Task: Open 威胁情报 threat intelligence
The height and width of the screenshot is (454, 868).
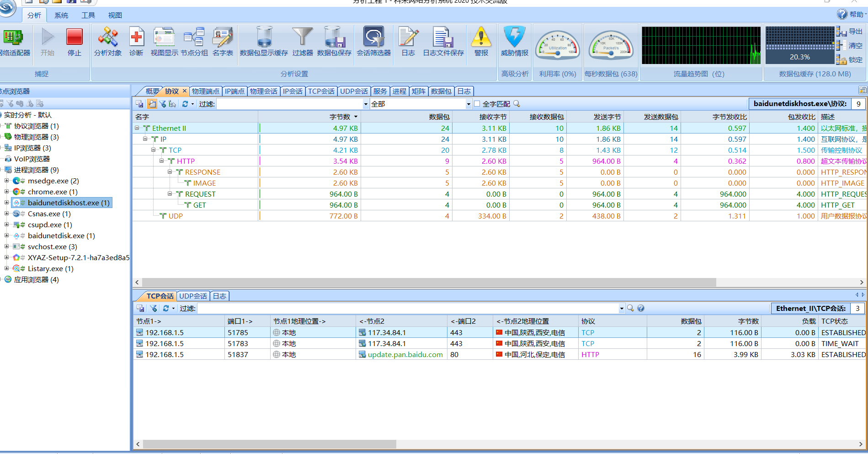Action: [514, 42]
